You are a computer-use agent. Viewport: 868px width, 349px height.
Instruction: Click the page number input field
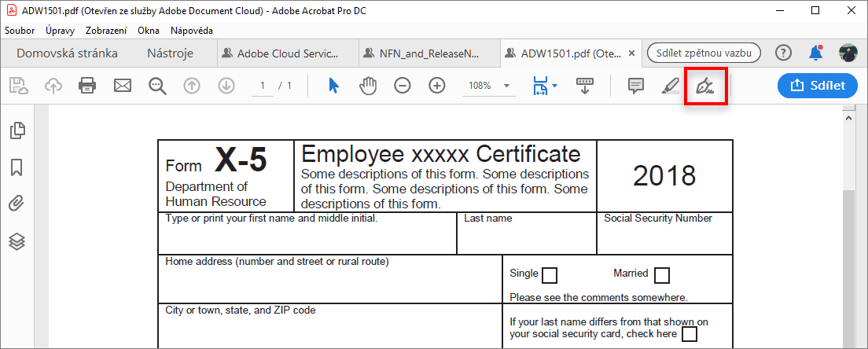pyautogui.click(x=263, y=86)
